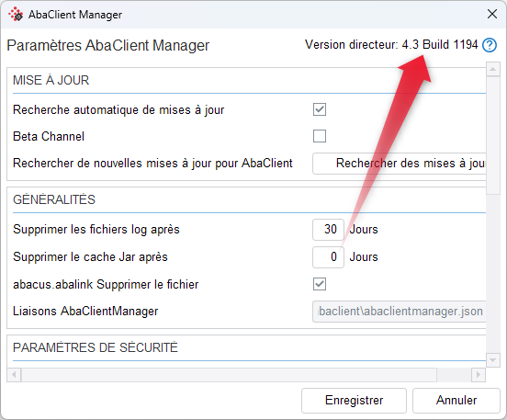Click the horizontal scrollbar right arrow

pyautogui.click(x=479, y=375)
